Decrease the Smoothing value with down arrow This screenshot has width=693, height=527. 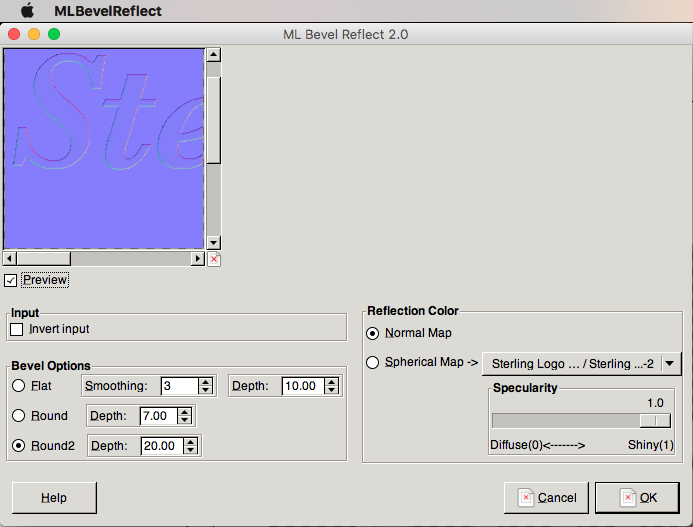pos(206,390)
